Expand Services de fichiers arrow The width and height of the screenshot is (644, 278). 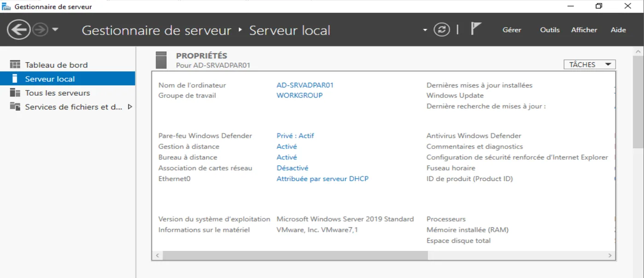[x=130, y=107]
